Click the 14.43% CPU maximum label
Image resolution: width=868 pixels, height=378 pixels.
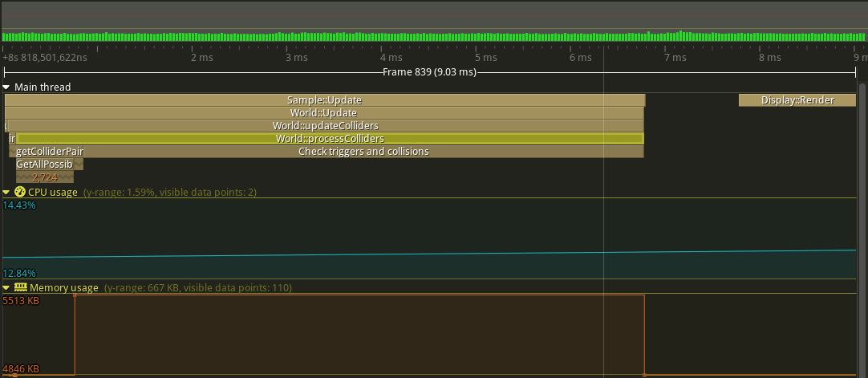[x=19, y=205]
